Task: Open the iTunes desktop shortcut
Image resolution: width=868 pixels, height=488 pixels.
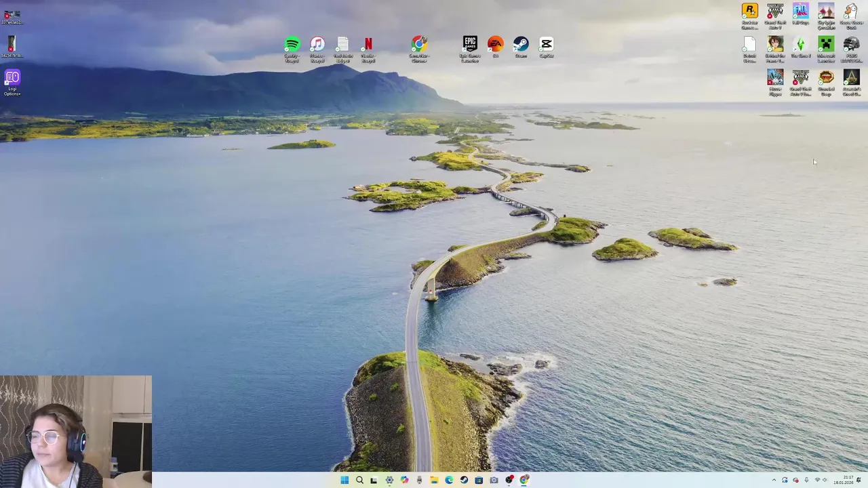Action: (317, 49)
